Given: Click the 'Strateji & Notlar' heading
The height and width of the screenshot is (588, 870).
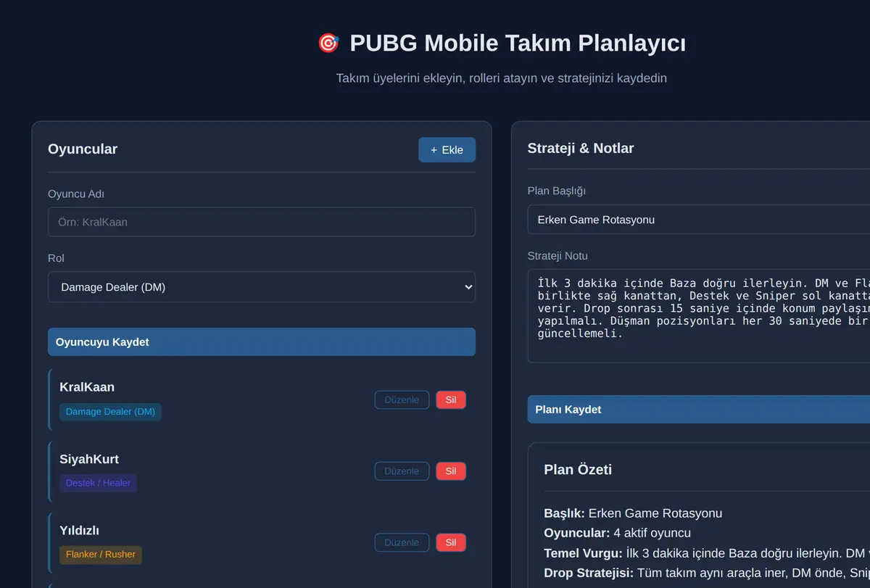Looking at the screenshot, I should click(x=581, y=149).
